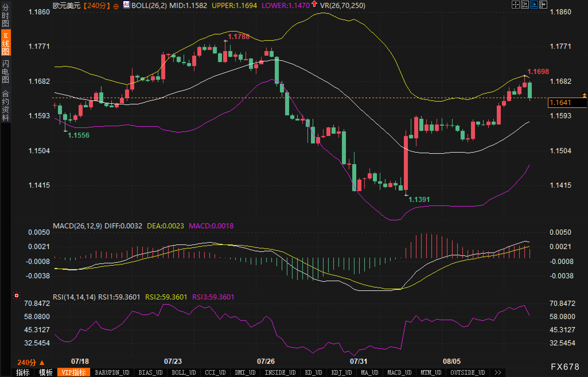This screenshot has height=377, width=588.
Task: Select MACD_UD indicator in bottom bar
Action: (x=399, y=372)
